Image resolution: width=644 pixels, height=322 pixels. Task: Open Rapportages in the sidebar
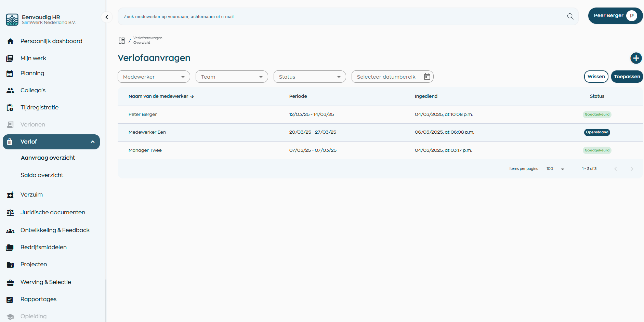(x=38, y=299)
